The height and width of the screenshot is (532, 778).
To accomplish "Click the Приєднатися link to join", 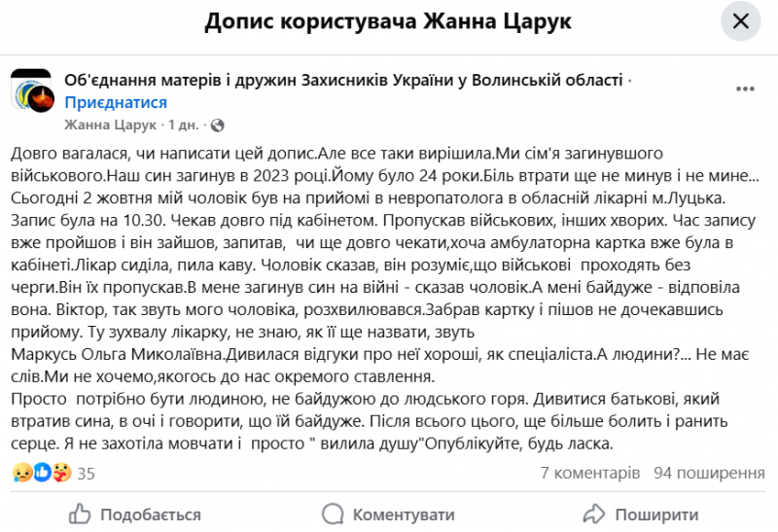I will pos(116,102).
